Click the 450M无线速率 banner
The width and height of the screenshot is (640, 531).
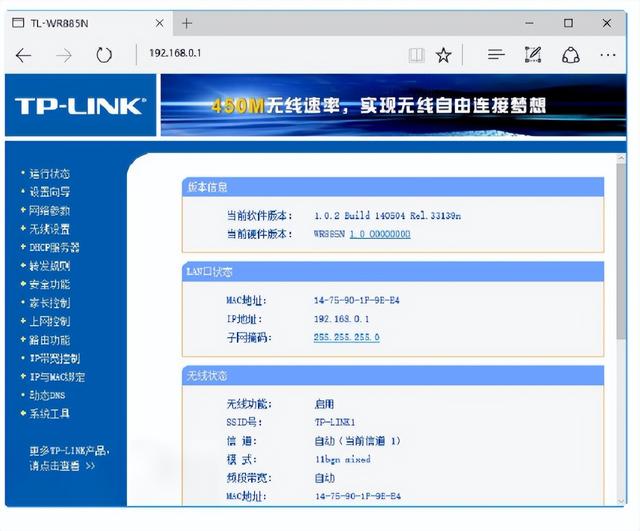pyautogui.click(x=393, y=105)
